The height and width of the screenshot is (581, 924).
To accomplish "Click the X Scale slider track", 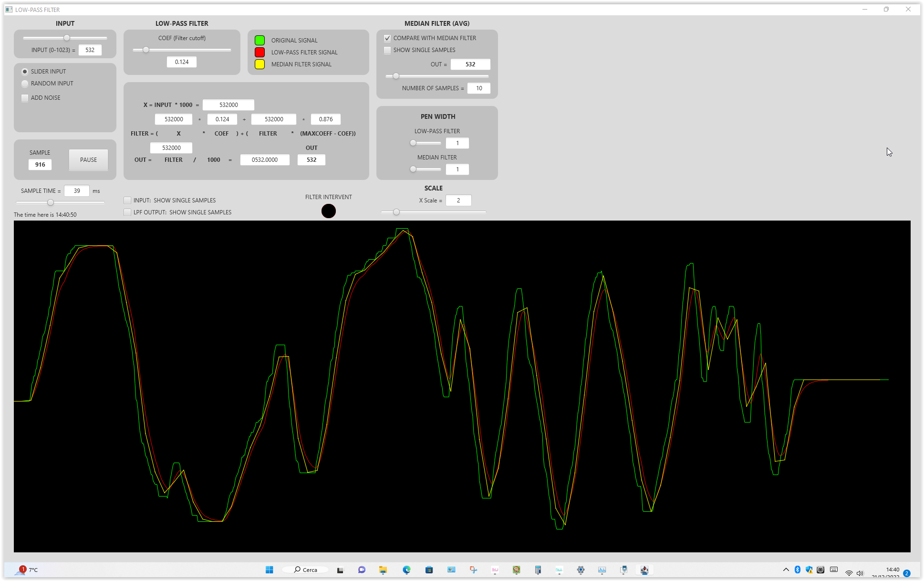I will (x=433, y=212).
